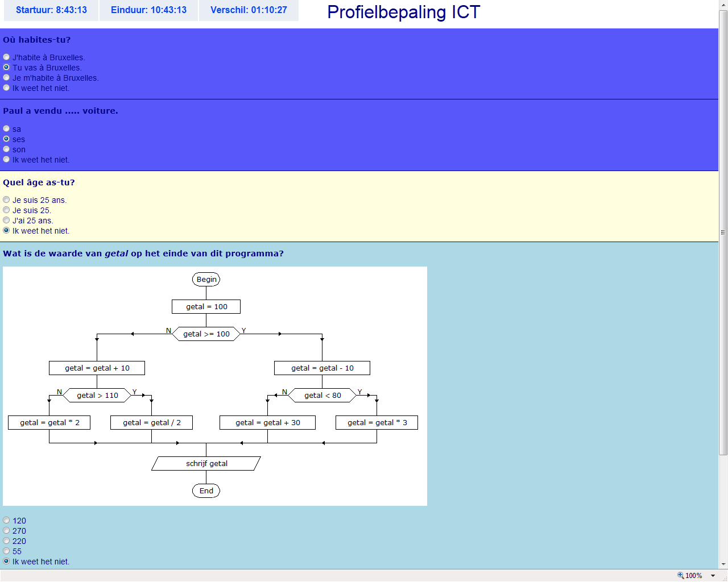Click the scrollbar down arrow
Viewport: 728px width, 582px height.
723,564
